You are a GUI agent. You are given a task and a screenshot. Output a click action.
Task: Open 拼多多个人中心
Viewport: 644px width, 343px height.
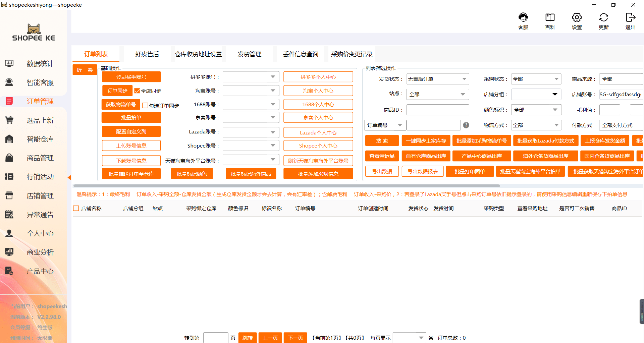(x=318, y=77)
